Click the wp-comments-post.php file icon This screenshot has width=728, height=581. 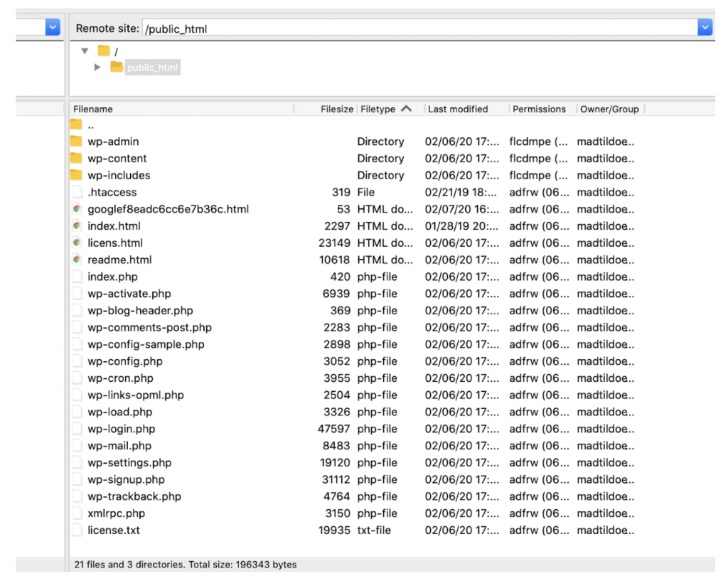pyautogui.click(x=77, y=327)
